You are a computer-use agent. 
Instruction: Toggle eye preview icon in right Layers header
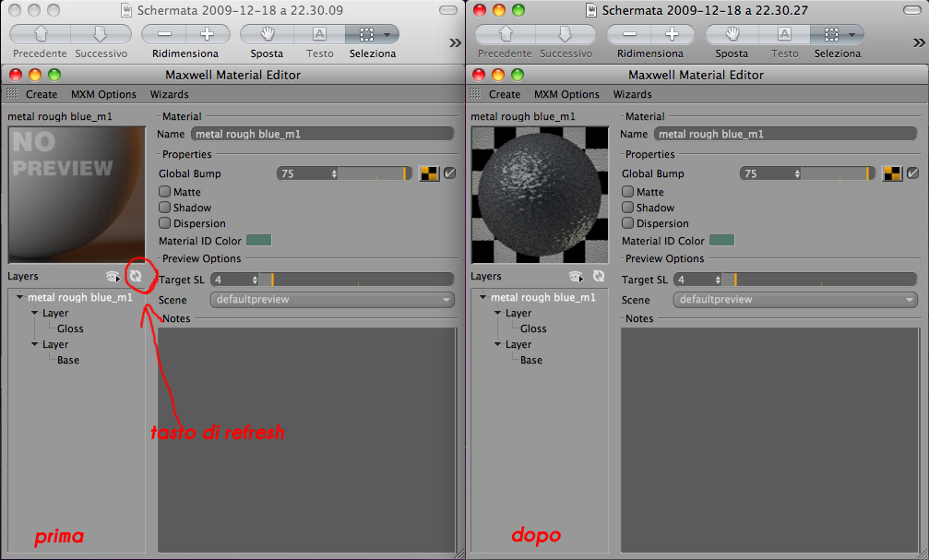pos(576,276)
